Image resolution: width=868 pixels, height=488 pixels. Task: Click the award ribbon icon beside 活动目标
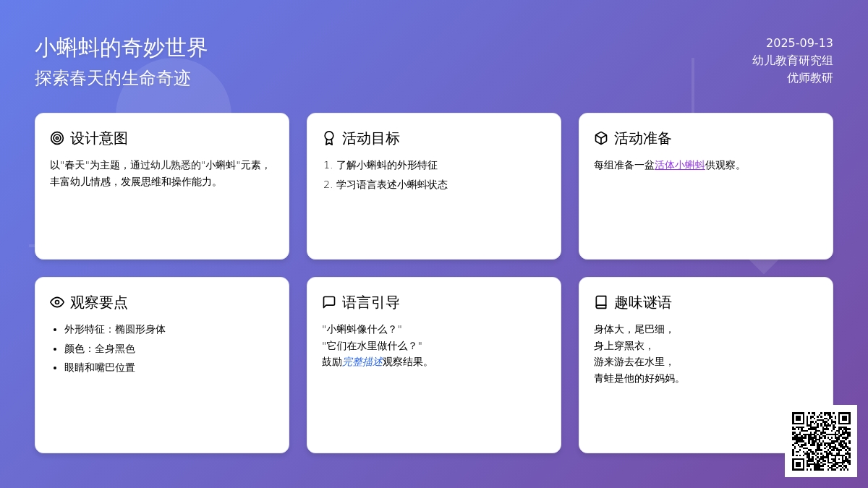point(329,138)
